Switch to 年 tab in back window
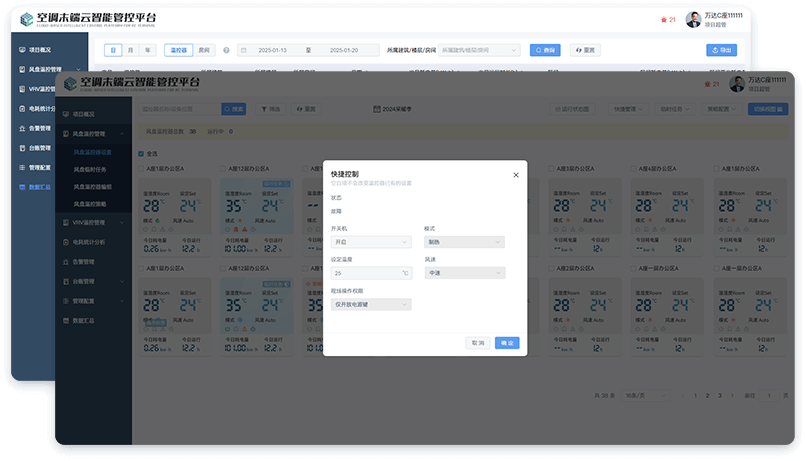806x461 pixels. point(148,50)
